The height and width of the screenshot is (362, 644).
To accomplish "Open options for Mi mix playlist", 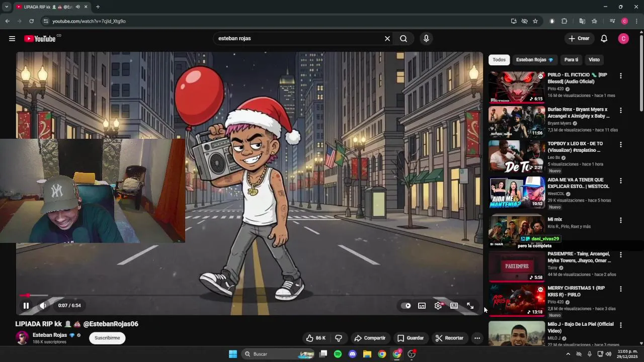I will pyautogui.click(x=620, y=220).
